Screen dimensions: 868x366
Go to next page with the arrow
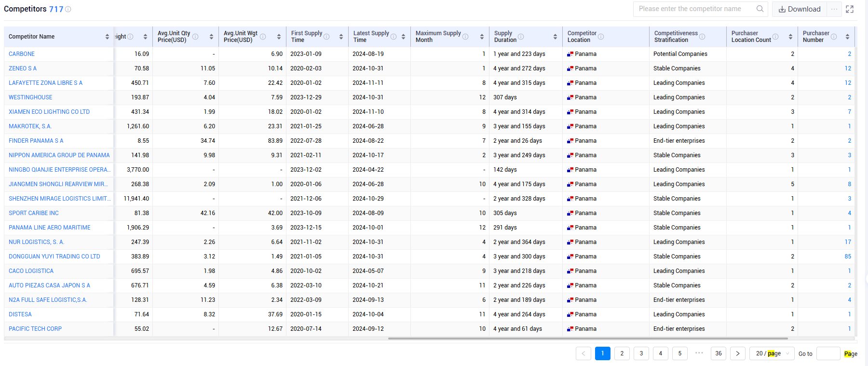pyautogui.click(x=738, y=353)
